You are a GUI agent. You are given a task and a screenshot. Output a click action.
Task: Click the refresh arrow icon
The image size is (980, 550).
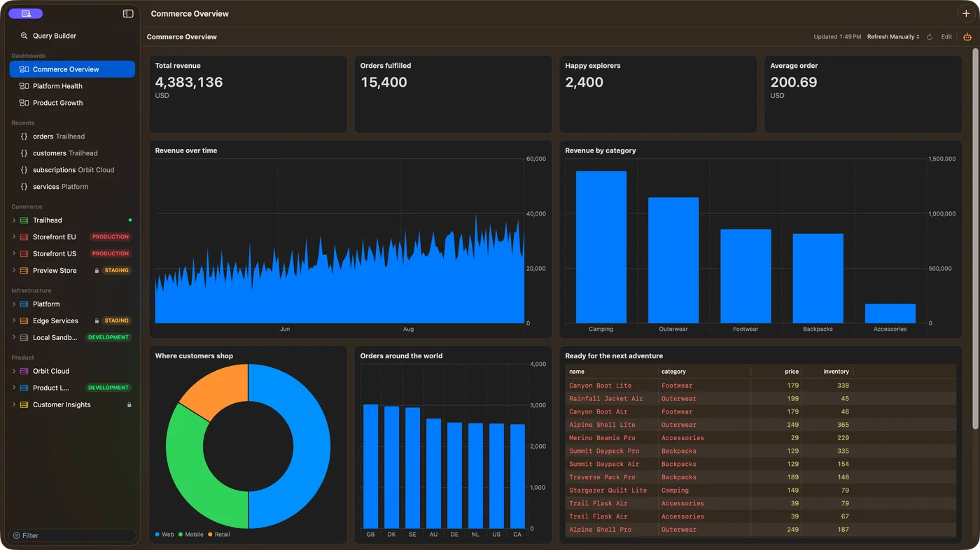click(x=930, y=37)
